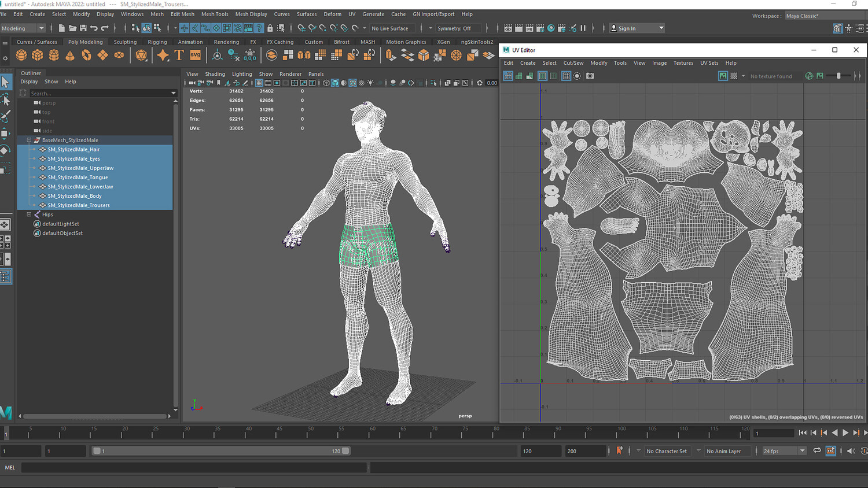Click the redo arrow icon

105,28
